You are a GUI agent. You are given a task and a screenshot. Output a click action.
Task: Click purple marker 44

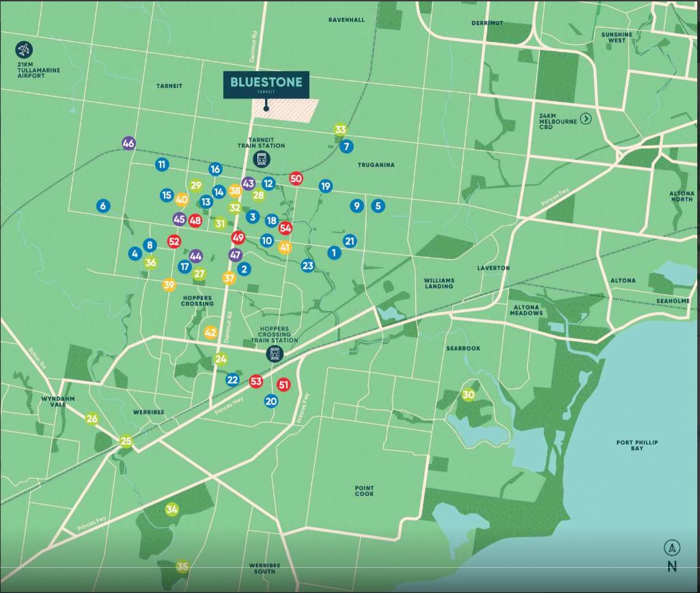196,256
